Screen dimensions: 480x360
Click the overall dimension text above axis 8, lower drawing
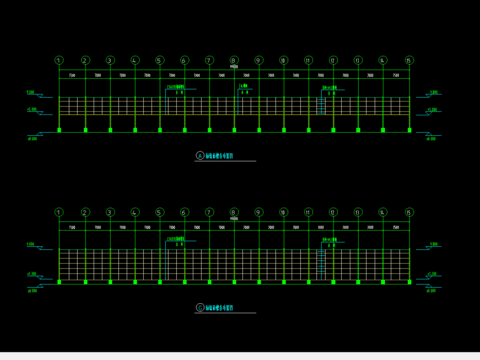click(x=234, y=219)
